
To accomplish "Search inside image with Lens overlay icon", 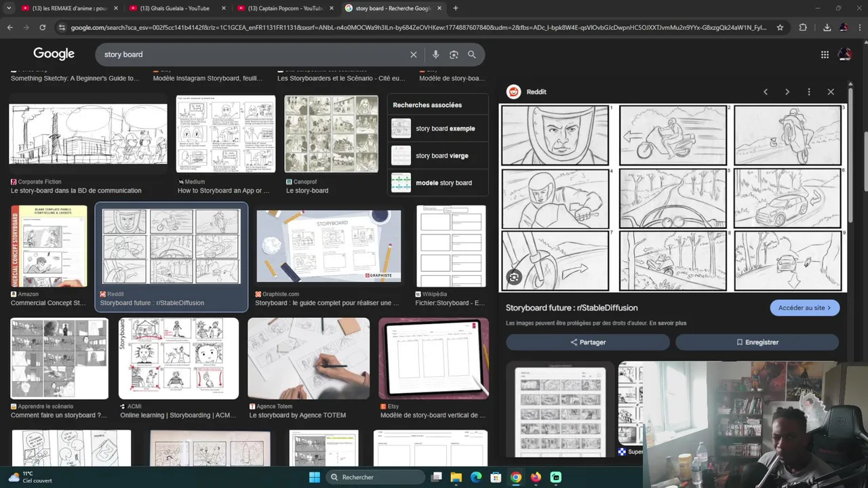I will point(514,277).
